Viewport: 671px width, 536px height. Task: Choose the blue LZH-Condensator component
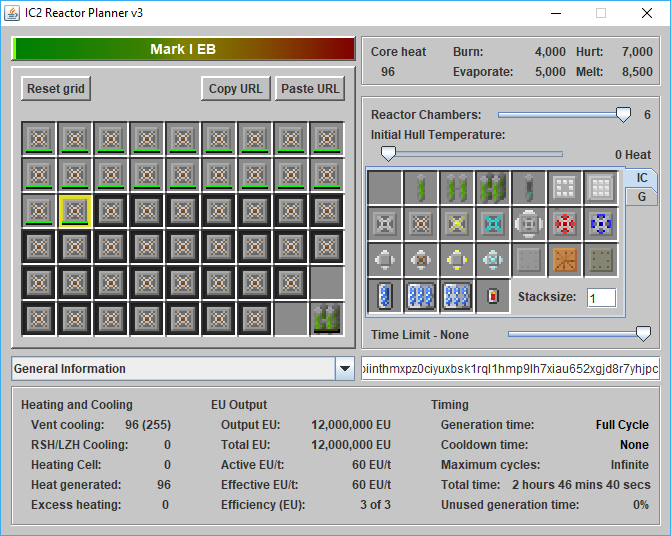tap(600, 224)
